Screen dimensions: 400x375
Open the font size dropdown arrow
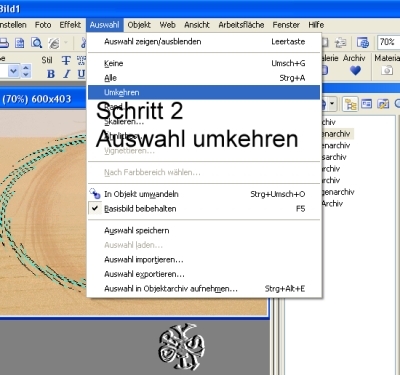pyautogui.click(x=13, y=71)
